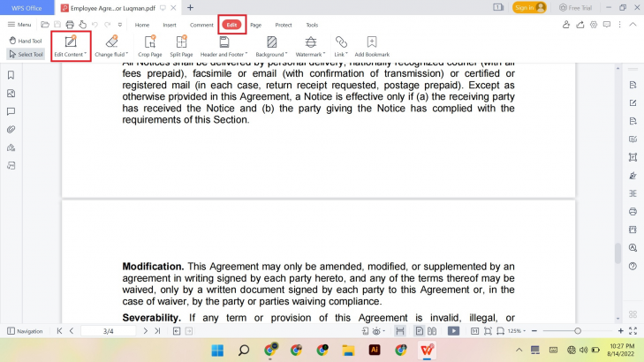
Task: Open the bookmark panel in left sidebar
Action: pyautogui.click(x=11, y=75)
